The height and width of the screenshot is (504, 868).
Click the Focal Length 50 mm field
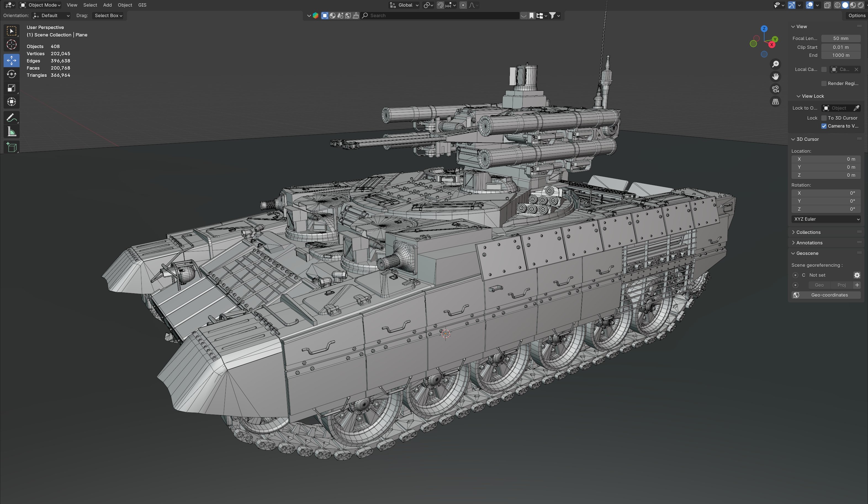[840, 39]
